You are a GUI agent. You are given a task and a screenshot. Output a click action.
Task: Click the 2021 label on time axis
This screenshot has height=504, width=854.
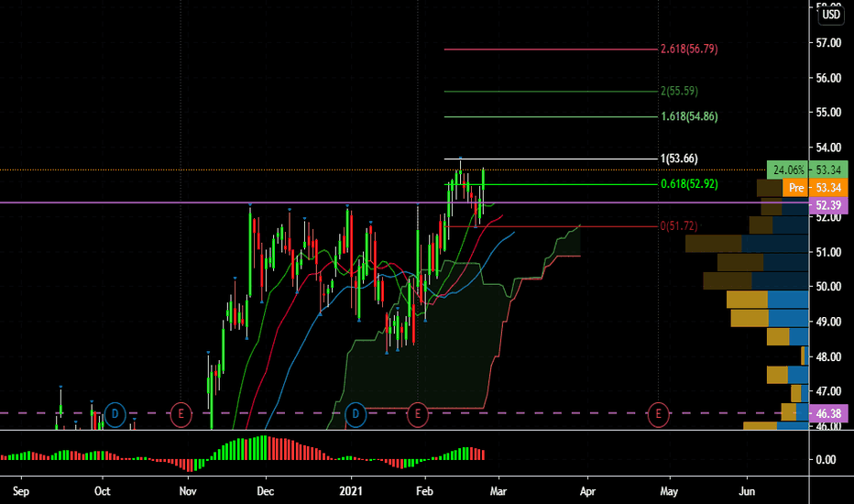tap(350, 491)
